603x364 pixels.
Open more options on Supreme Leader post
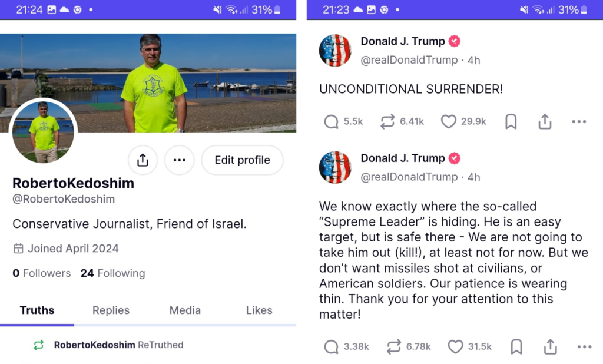click(x=584, y=347)
